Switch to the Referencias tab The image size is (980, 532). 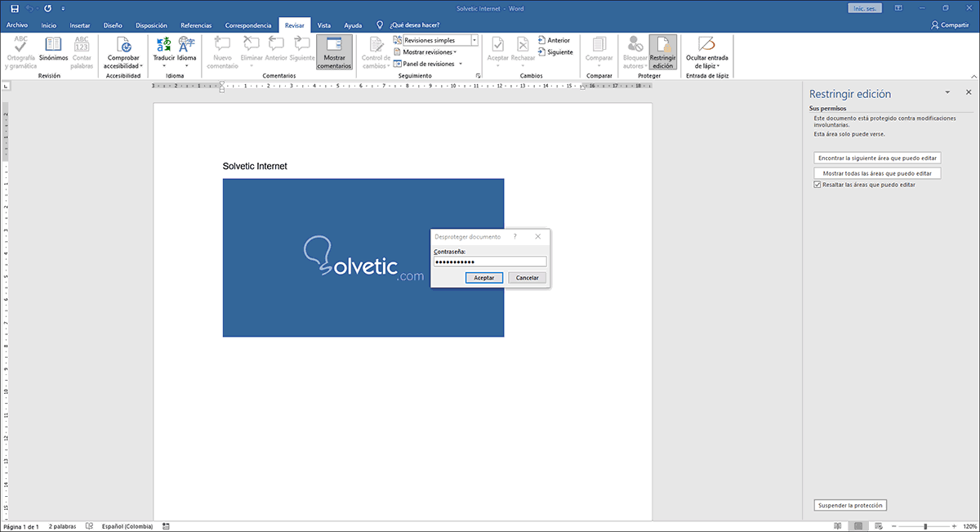[195, 25]
